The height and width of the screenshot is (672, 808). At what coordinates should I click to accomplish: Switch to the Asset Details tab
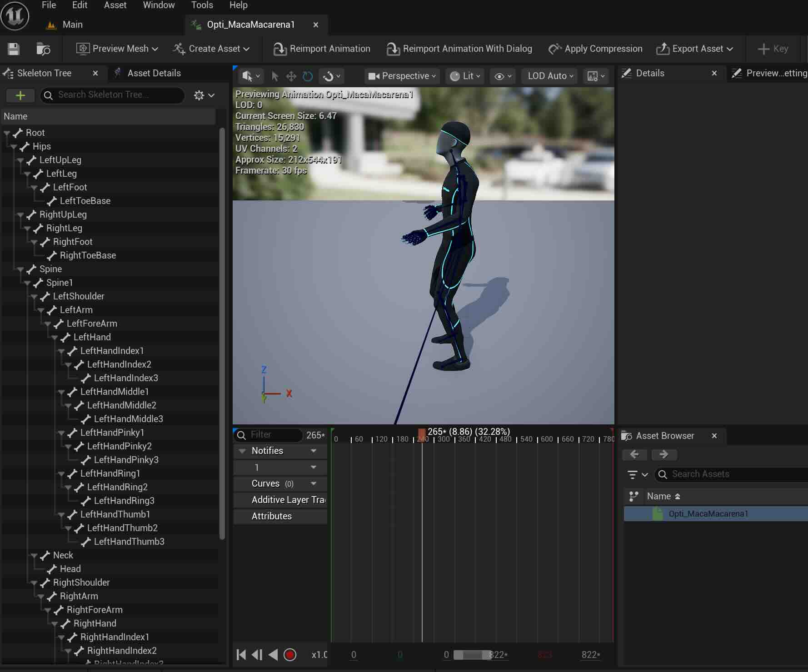(153, 73)
